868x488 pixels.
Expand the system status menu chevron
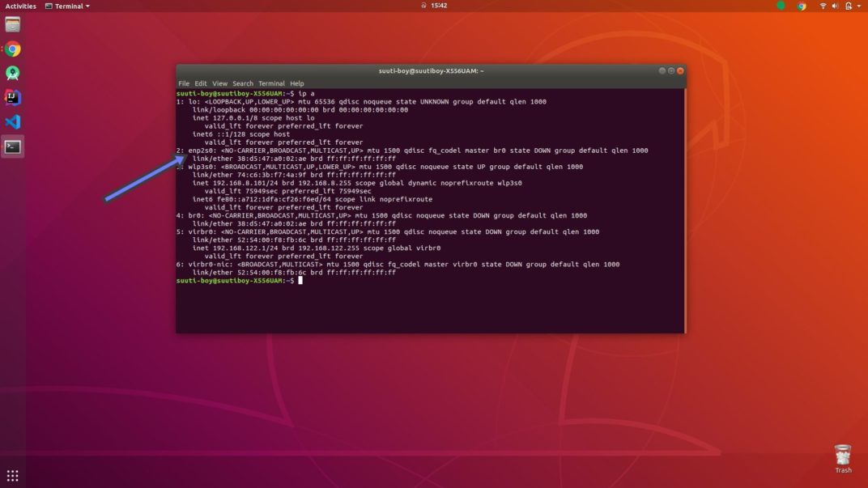860,6
